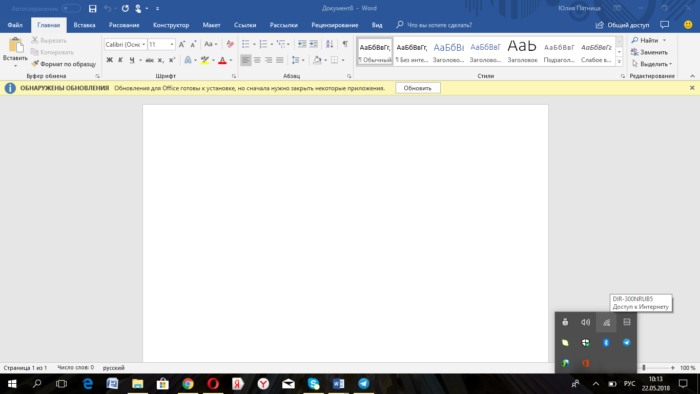Increase font size with the big A icon
This screenshot has height=394, width=700.
[182, 44]
